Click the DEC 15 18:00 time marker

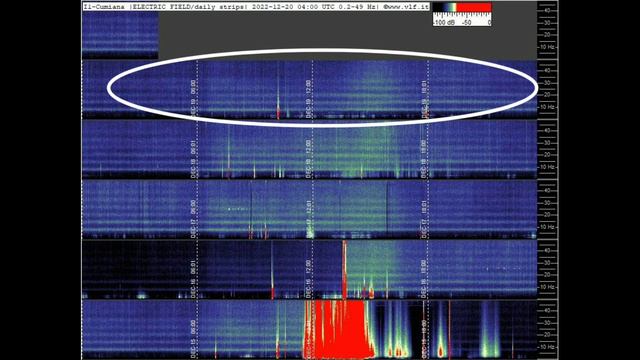click(x=424, y=338)
